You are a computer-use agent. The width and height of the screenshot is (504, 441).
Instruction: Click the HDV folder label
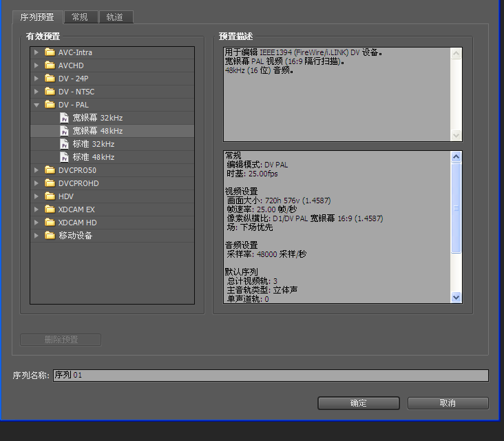66,196
